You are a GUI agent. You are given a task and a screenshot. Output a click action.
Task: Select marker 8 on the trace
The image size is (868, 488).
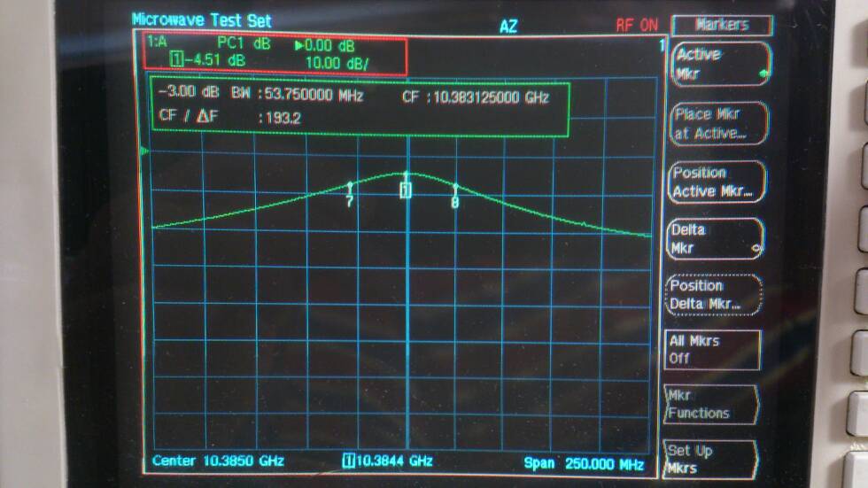[x=455, y=202]
